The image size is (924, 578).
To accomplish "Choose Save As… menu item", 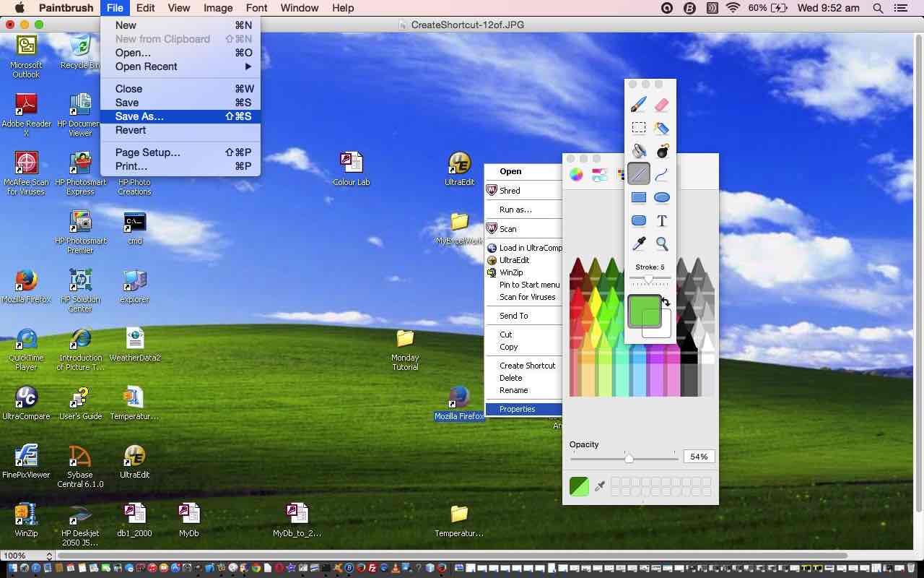I will tap(180, 116).
